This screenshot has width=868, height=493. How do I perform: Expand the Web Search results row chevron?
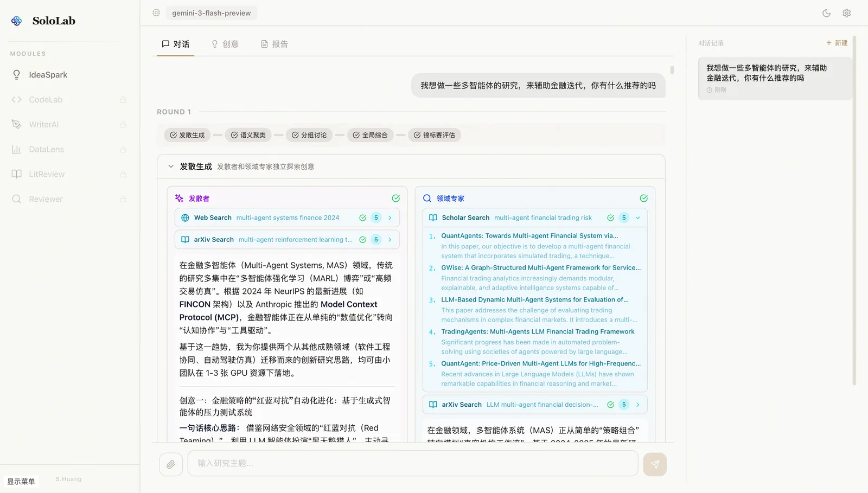(390, 218)
